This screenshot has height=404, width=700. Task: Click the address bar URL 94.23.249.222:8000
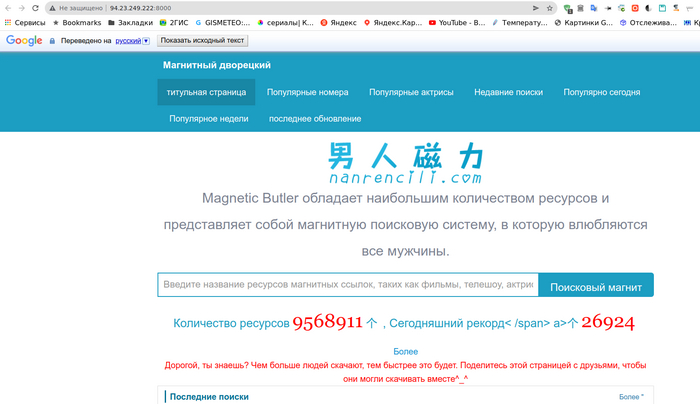point(141,8)
